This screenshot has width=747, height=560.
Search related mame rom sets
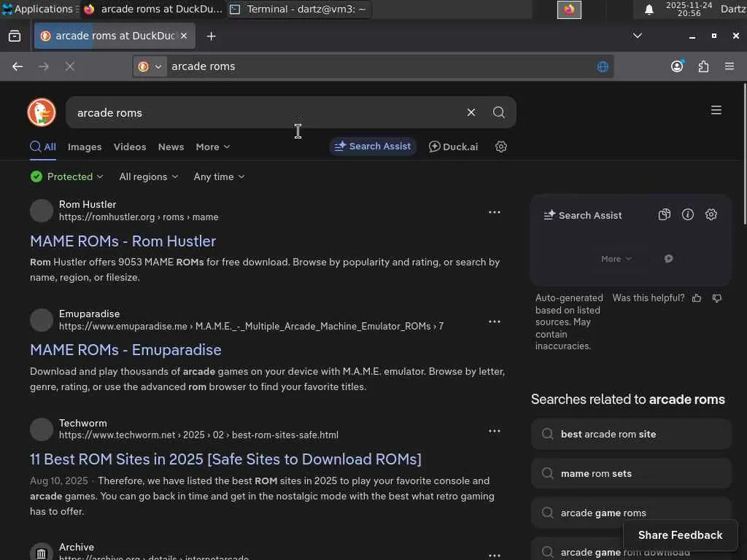coord(631,473)
